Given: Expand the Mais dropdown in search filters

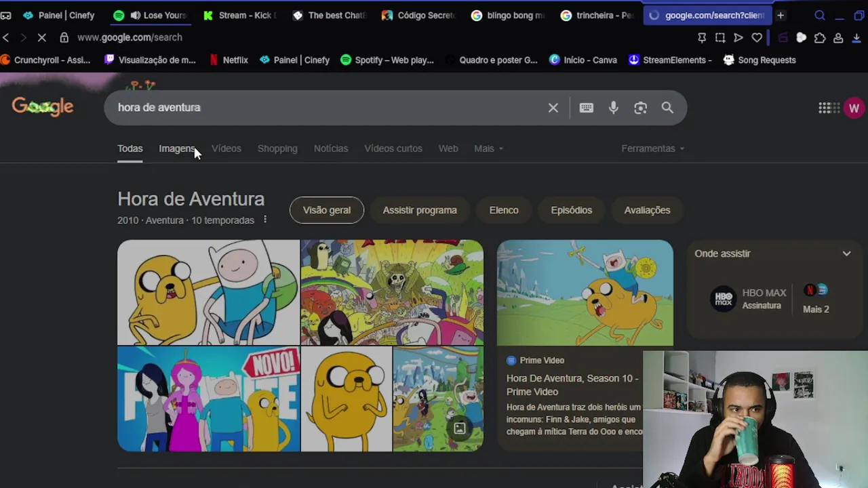Looking at the screenshot, I should click(x=488, y=148).
